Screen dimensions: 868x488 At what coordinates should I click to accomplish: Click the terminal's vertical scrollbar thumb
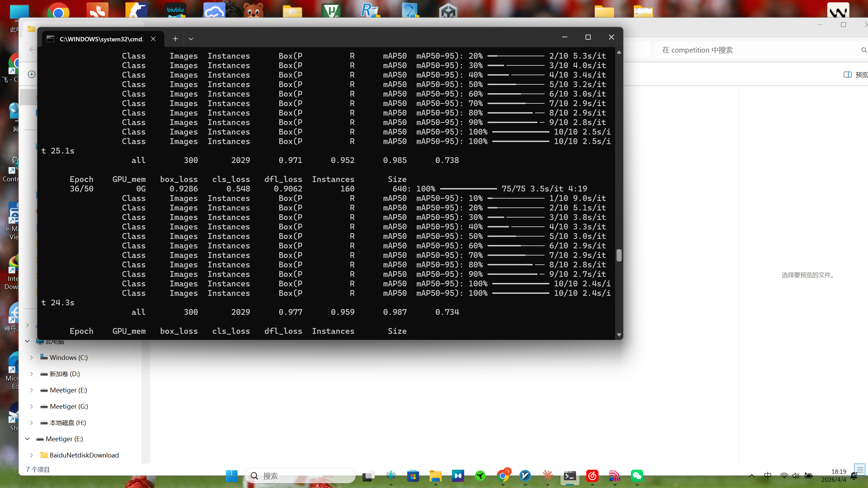[619, 255]
